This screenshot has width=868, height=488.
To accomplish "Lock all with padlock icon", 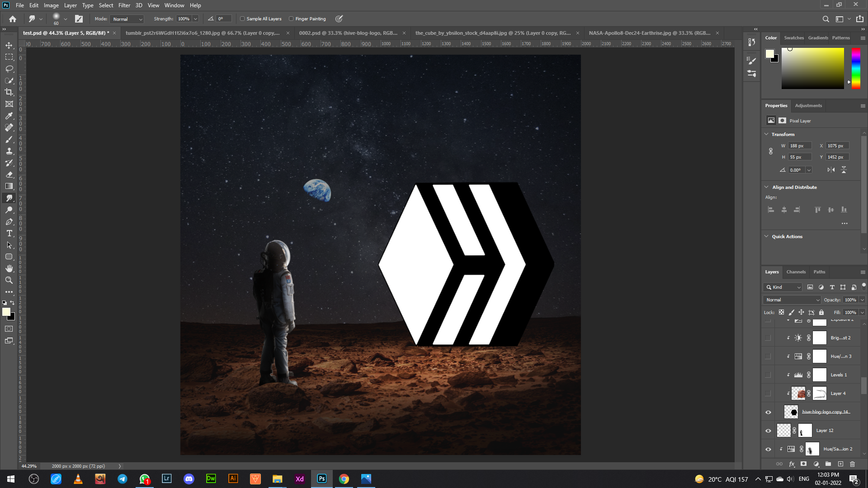I will pos(821,312).
